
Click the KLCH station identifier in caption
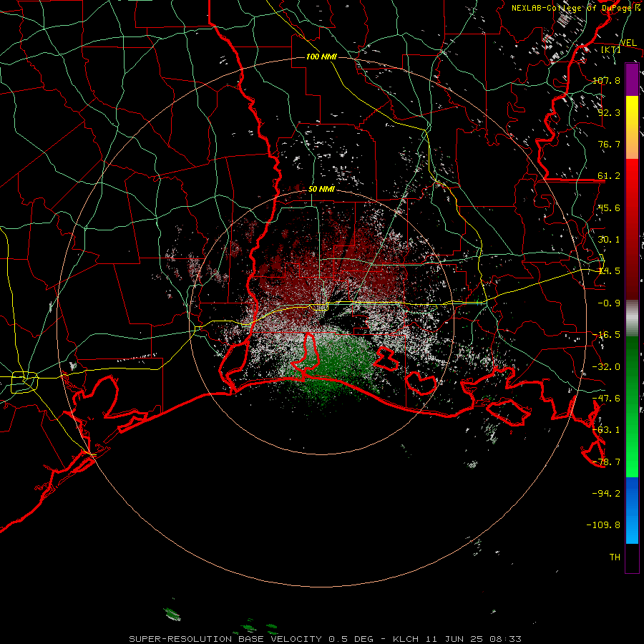tap(406, 639)
